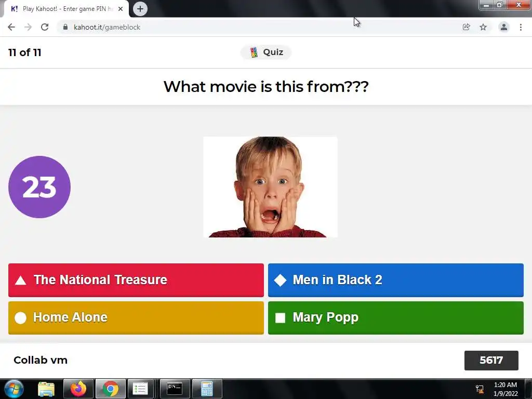
Task: Click the purple 23 countdown timer
Action: 39,187
